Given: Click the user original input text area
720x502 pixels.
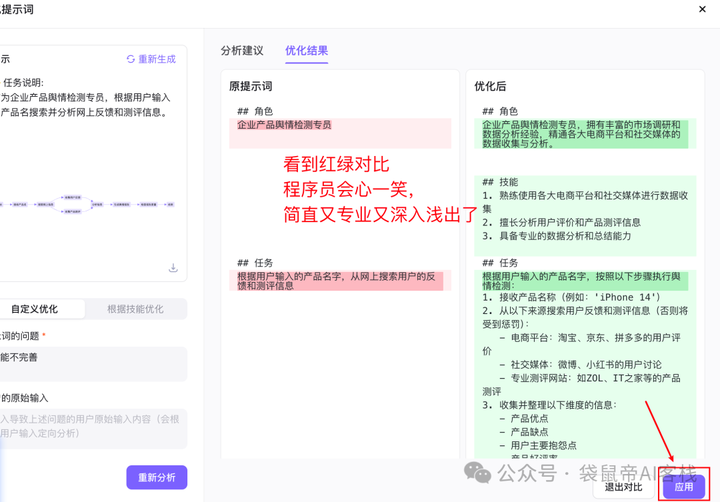Looking at the screenshot, I should (93, 428).
